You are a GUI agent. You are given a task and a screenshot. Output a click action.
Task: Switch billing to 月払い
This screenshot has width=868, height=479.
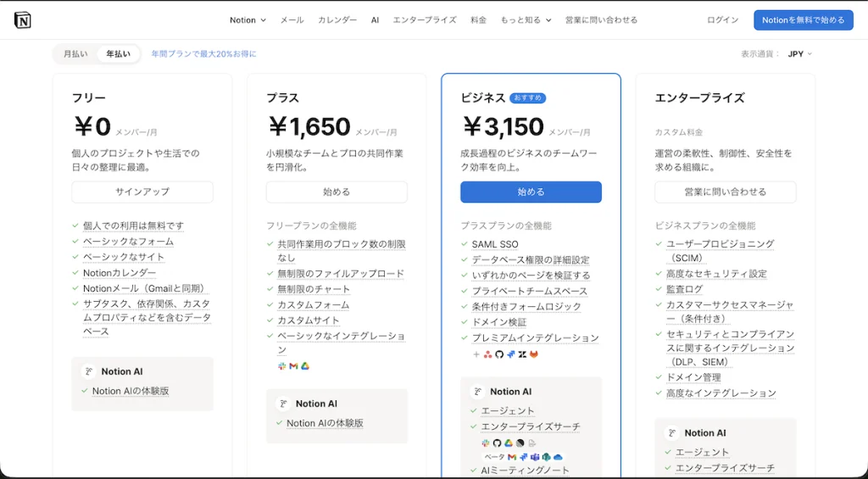tap(75, 54)
